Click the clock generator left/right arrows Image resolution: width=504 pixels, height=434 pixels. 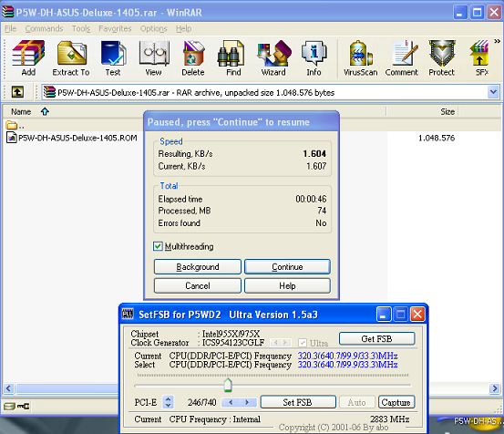[281, 343]
